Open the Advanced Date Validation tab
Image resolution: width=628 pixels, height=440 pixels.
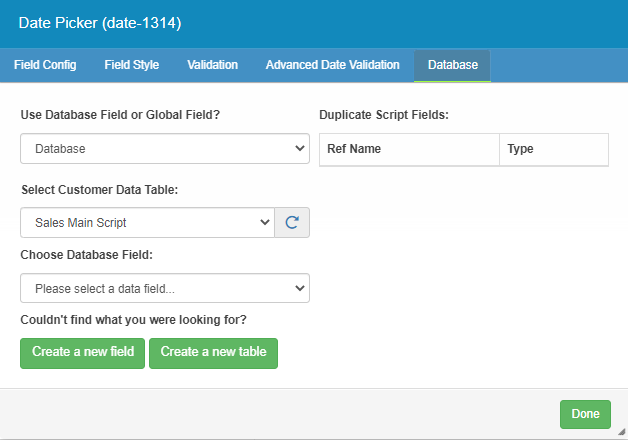[332, 65]
